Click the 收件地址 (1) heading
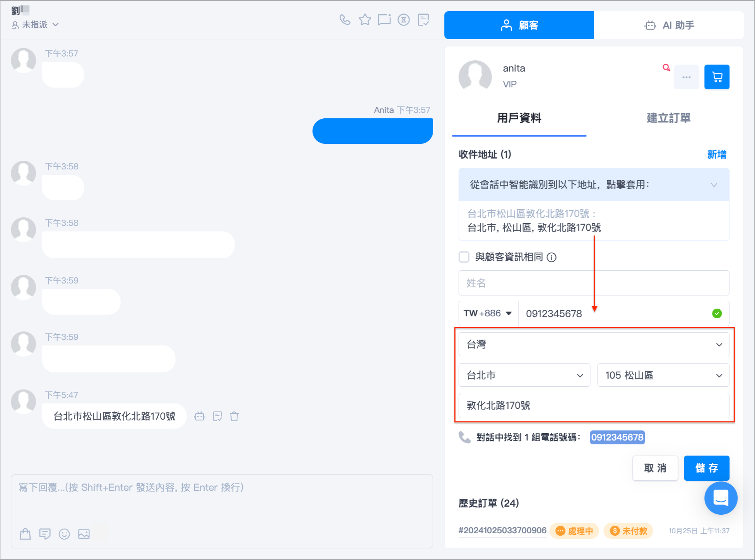The image size is (755, 560). tap(485, 154)
